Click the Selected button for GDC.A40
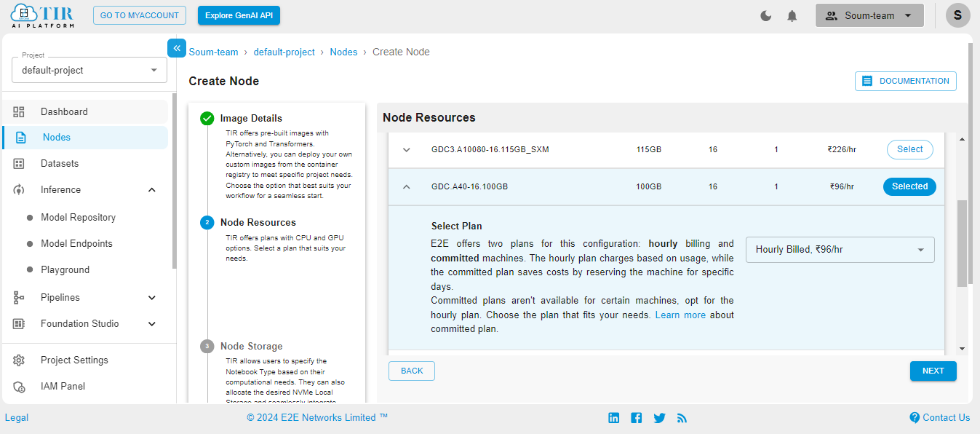This screenshot has height=434, width=980. coord(910,186)
